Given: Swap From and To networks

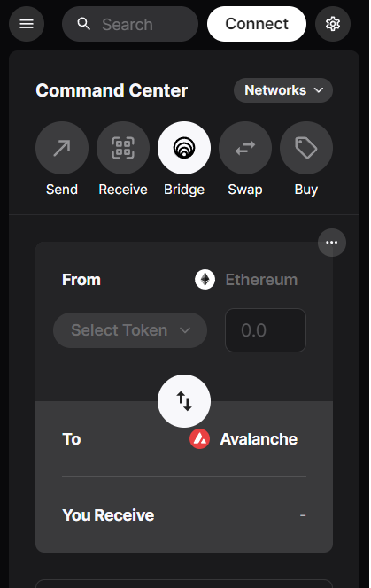Looking at the screenshot, I should (x=184, y=401).
